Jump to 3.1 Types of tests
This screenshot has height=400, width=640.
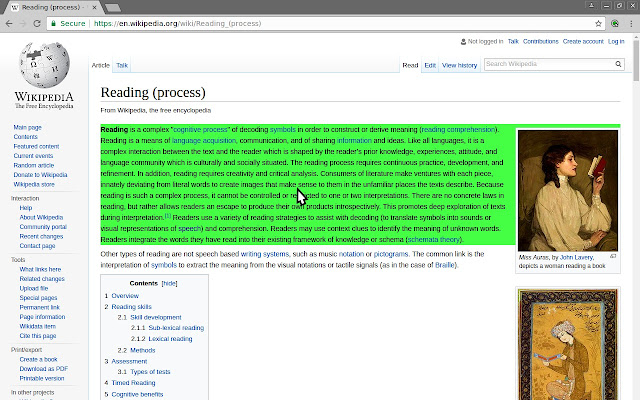coord(144,372)
